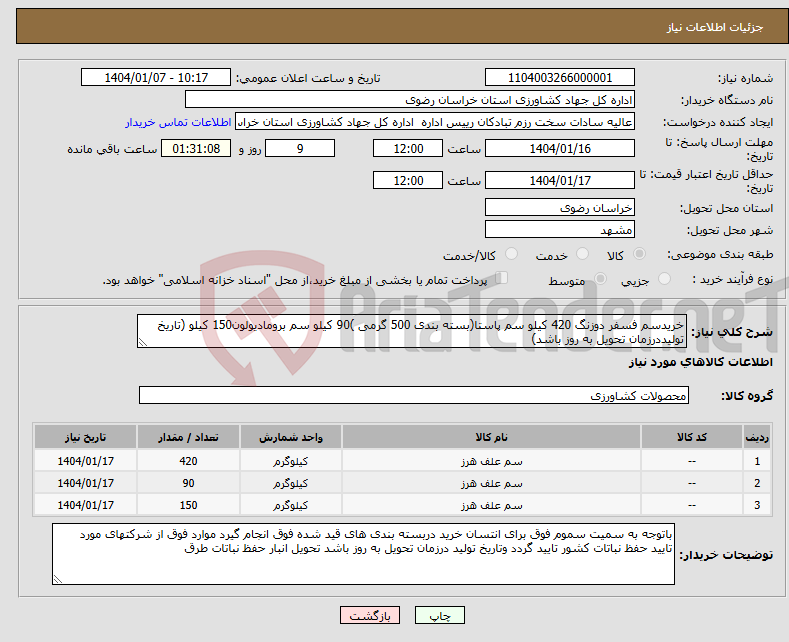Click the تعداد / مقدار column header
This screenshot has height=642, width=789.
point(188,437)
